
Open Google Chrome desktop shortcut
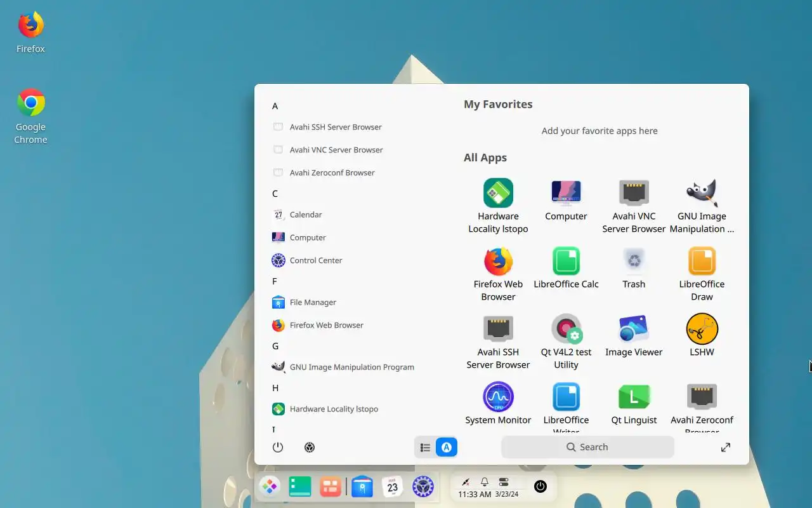click(30, 116)
